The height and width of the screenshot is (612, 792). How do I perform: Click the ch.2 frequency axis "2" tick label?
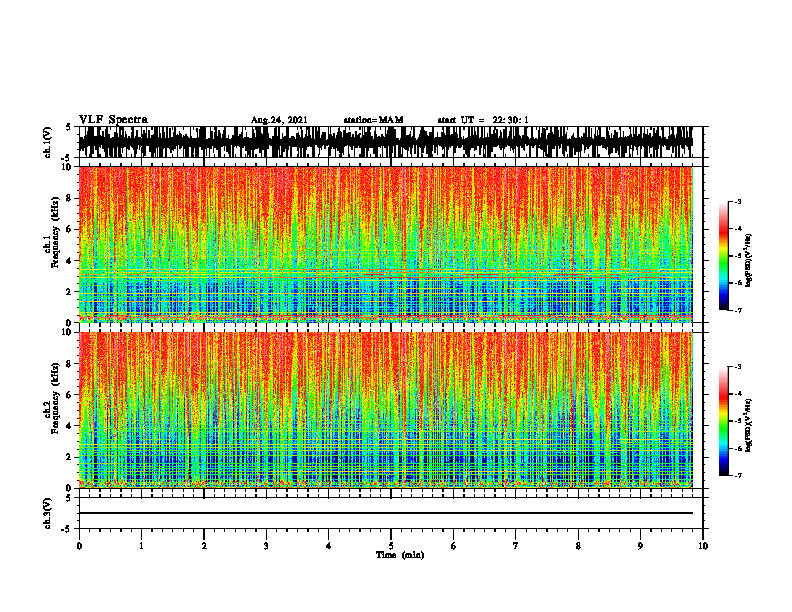point(70,457)
